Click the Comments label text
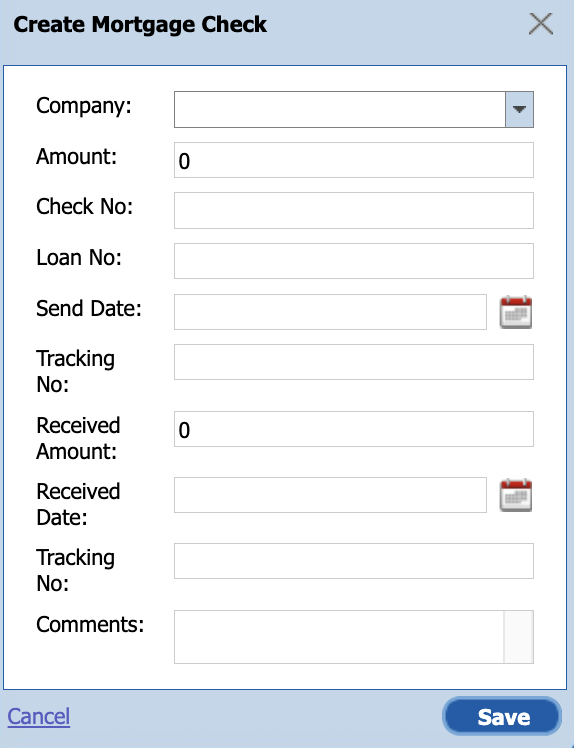Image resolution: width=574 pixels, height=748 pixels. 90,624
